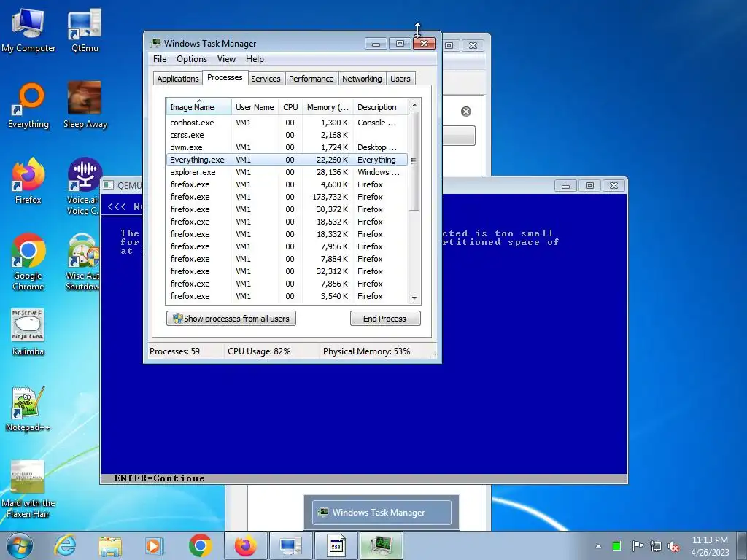747x560 pixels.
Task: Switch to Performance tab
Action: pyautogui.click(x=311, y=79)
